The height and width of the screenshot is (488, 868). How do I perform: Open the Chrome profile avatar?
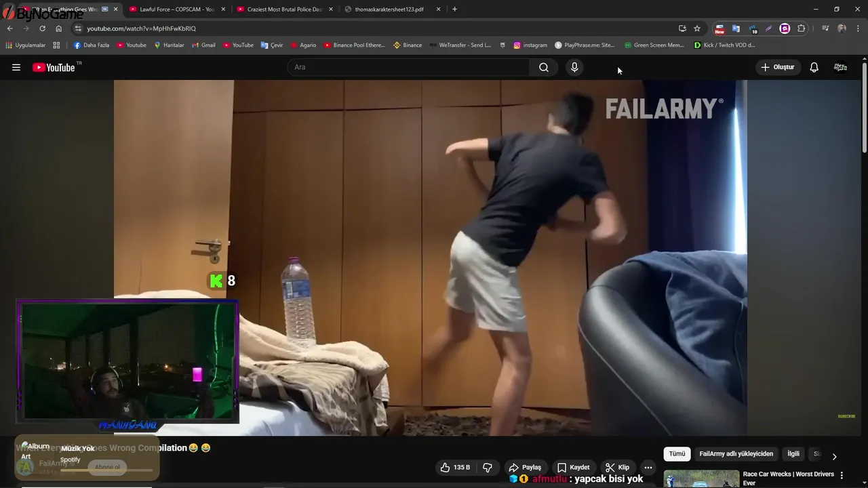(842, 28)
